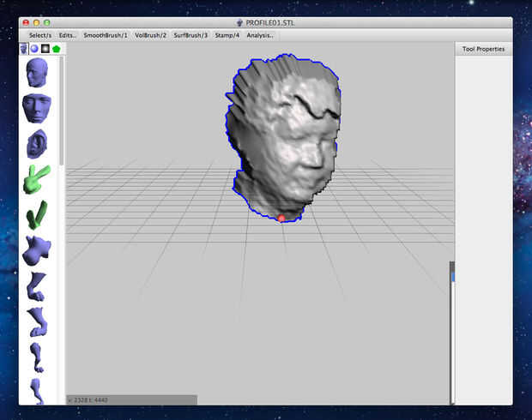
Task: Click the blue slider on viewport edge
Action: point(452,277)
